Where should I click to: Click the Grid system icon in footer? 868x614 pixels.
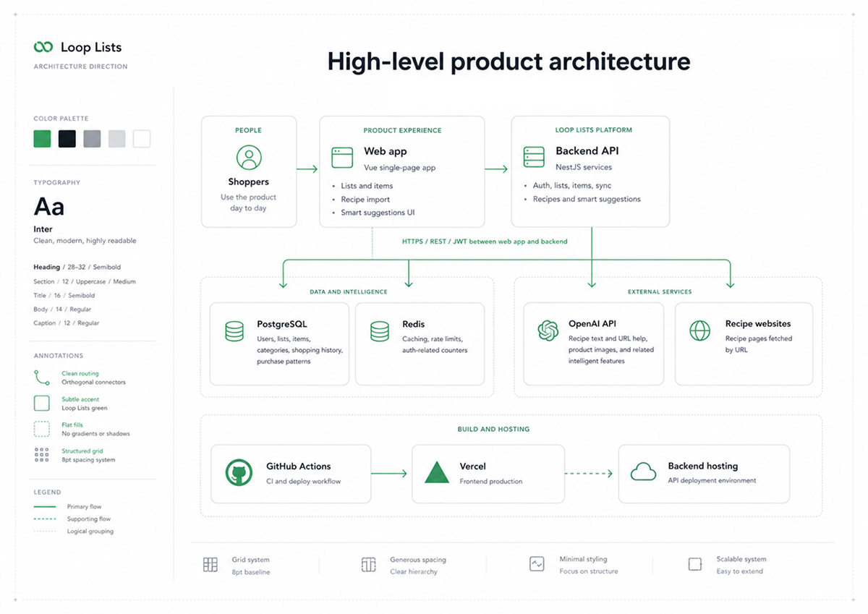click(x=210, y=565)
